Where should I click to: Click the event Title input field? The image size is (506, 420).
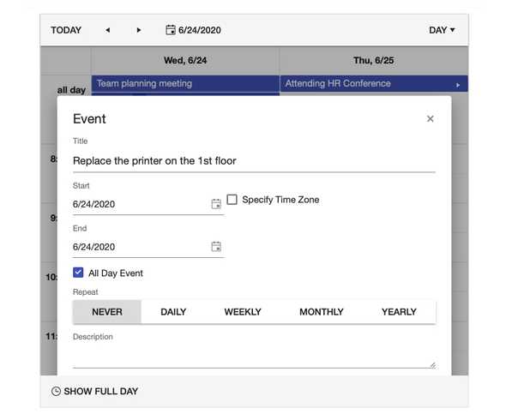tap(254, 160)
